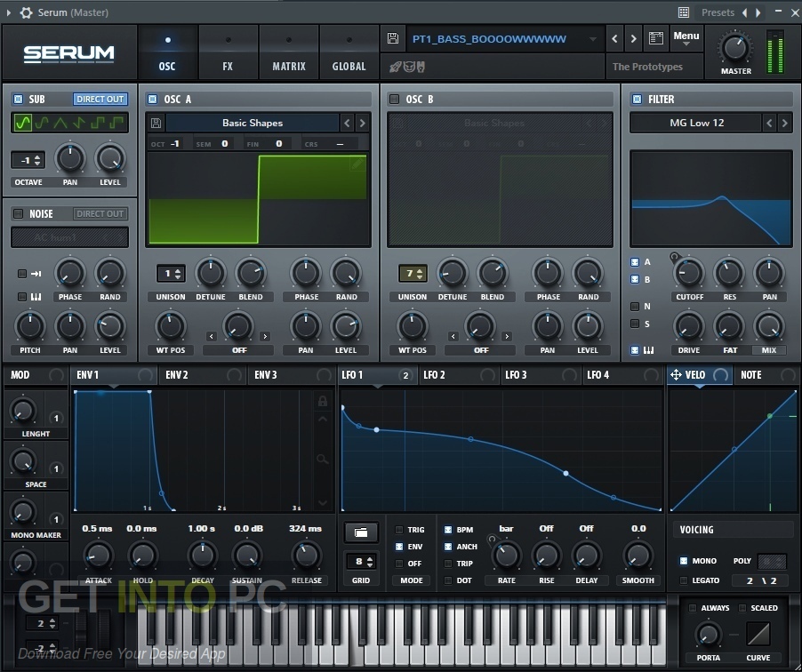
Task: Click the OSC A OFF warp mode label
Action: tap(239, 350)
